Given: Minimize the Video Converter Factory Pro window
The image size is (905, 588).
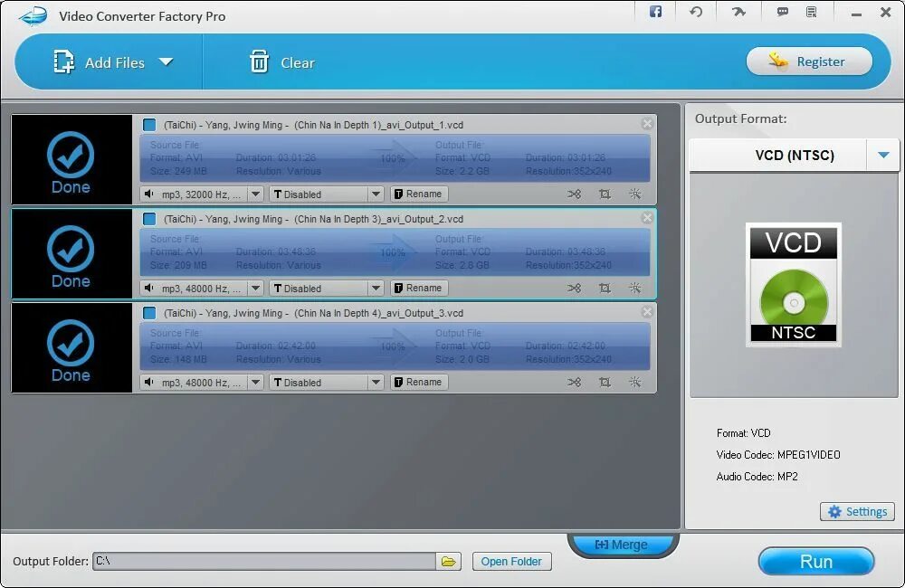Looking at the screenshot, I should 856,13.
